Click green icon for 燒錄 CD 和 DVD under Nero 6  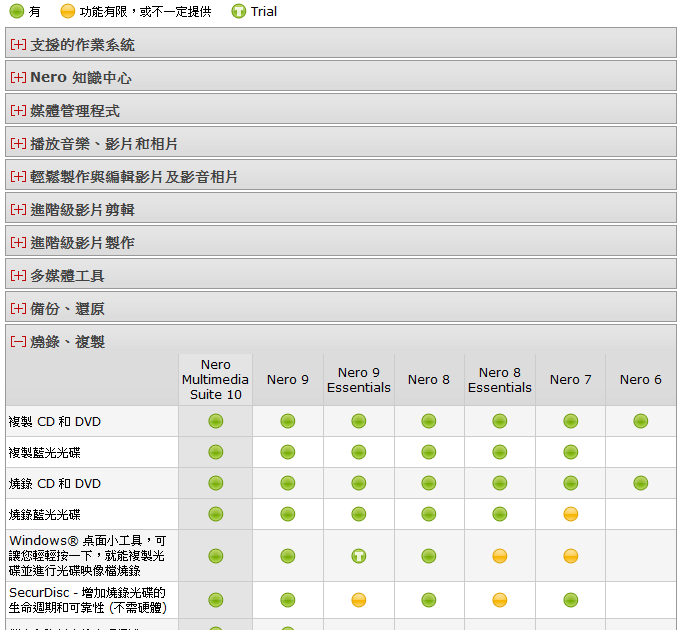pos(640,483)
